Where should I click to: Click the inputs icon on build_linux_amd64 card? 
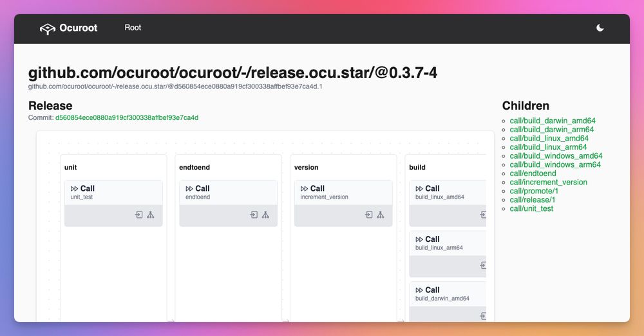pyautogui.click(x=483, y=215)
